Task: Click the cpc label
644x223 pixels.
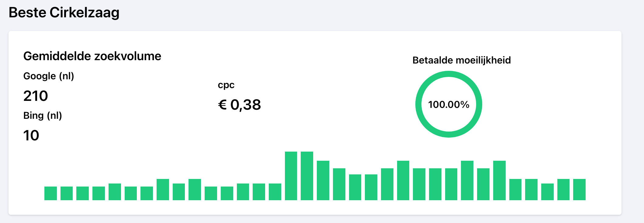Action: click(x=226, y=85)
